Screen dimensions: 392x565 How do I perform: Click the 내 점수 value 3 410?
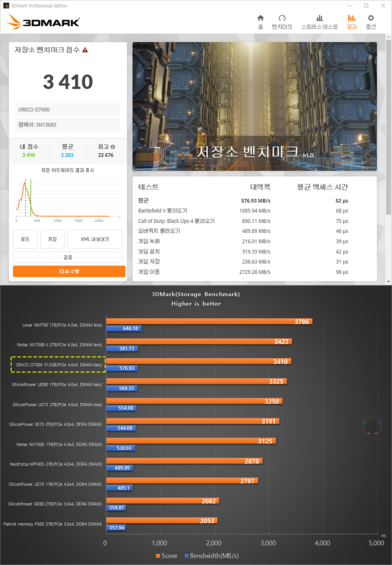tap(28, 155)
